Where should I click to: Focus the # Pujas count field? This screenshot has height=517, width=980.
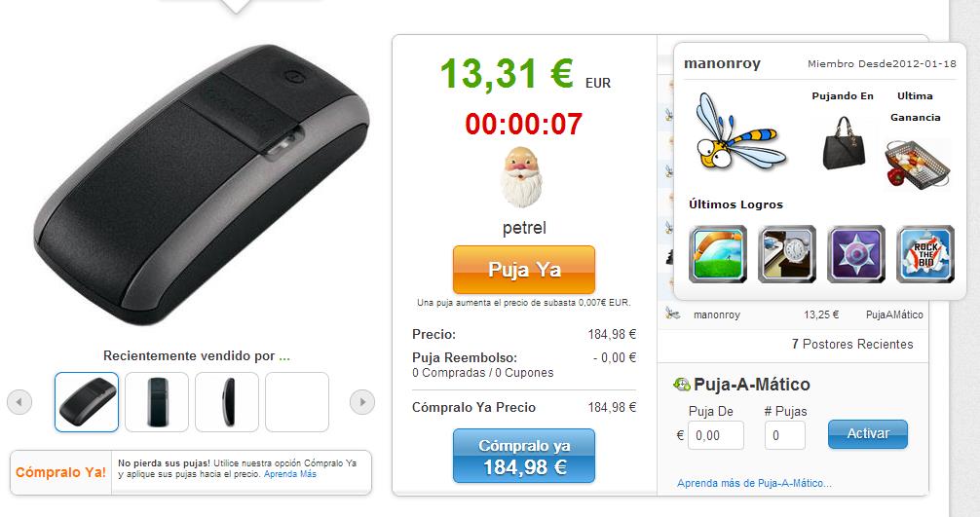(x=785, y=435)
